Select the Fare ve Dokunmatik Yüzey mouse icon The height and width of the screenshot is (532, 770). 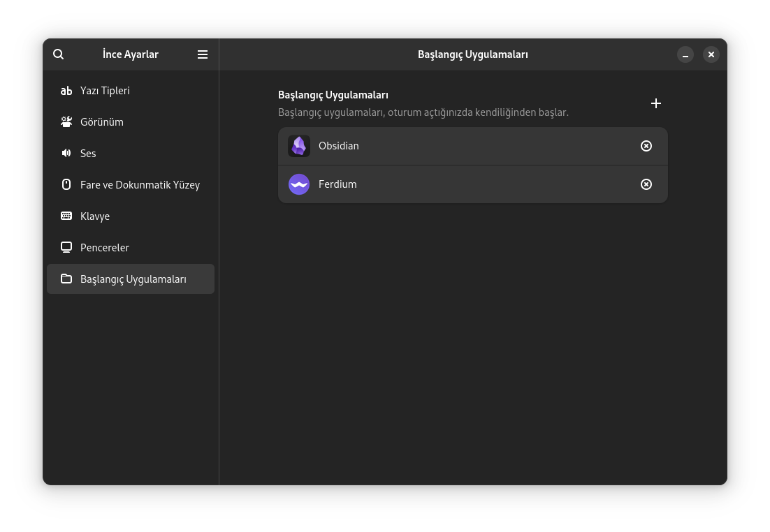pos(66,184)
